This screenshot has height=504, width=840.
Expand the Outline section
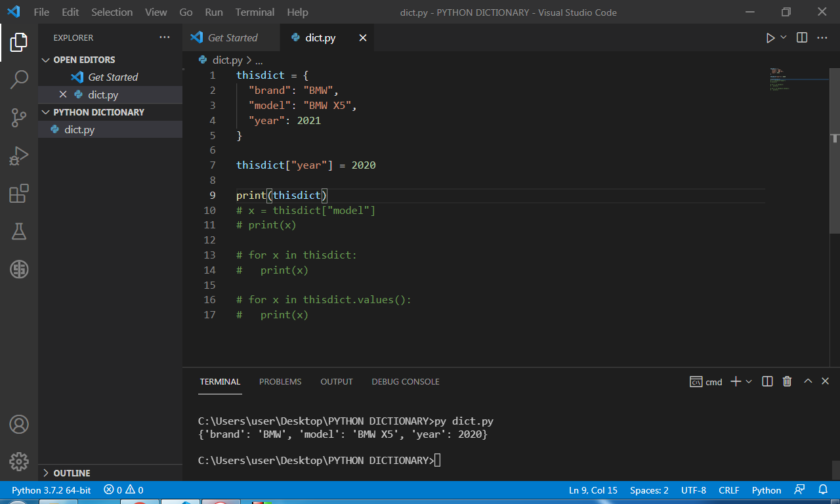(x=110, y=473)
